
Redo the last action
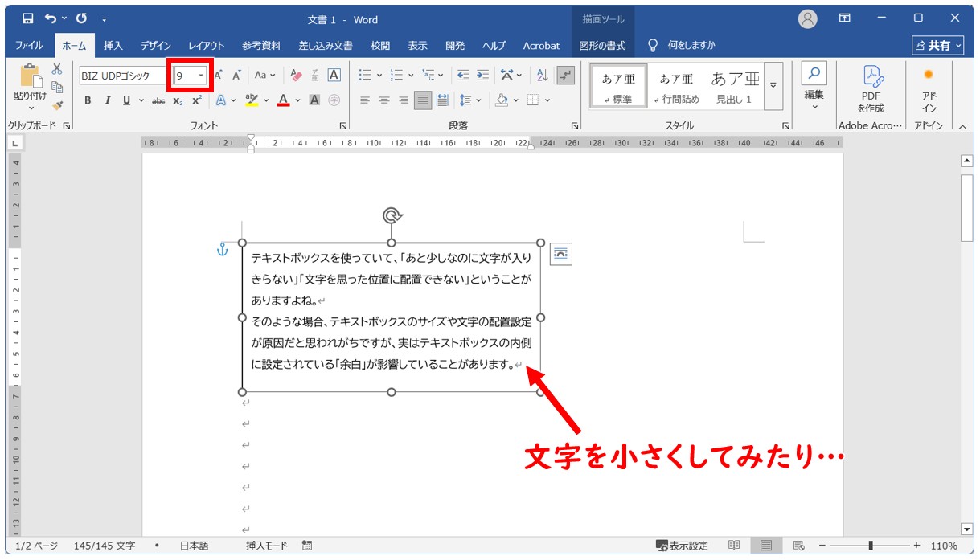[81, 18]
